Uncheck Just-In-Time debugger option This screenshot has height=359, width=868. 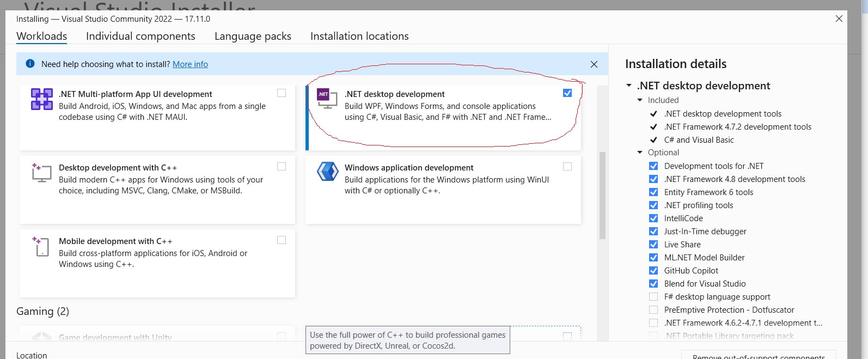pyautogui.click(x=653, y=232)
